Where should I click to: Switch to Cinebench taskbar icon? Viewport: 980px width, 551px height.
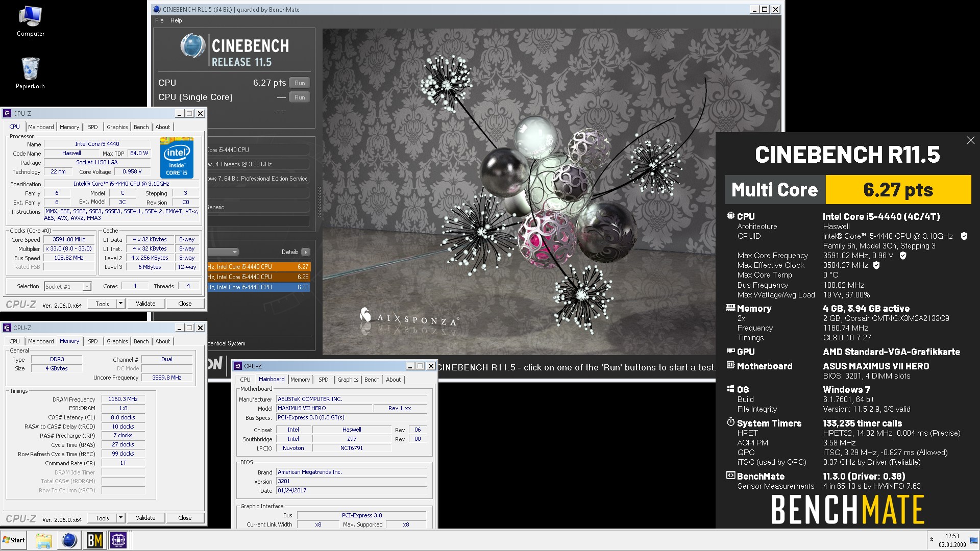[69, 540]
